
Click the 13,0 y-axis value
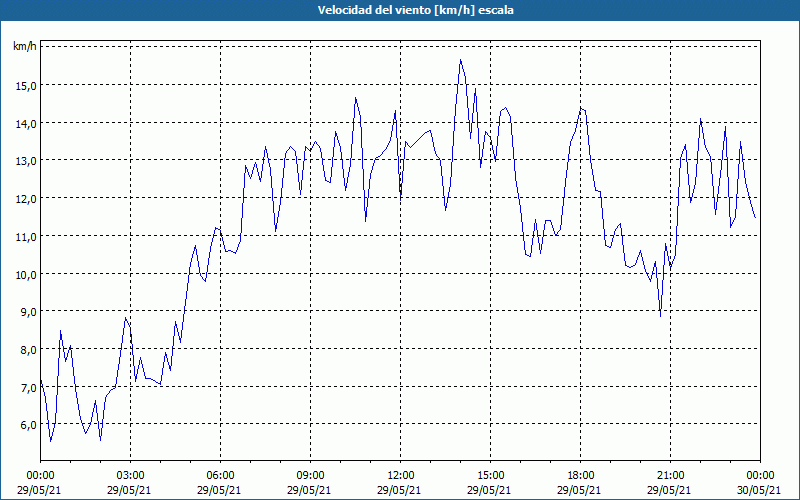(26, 161)
